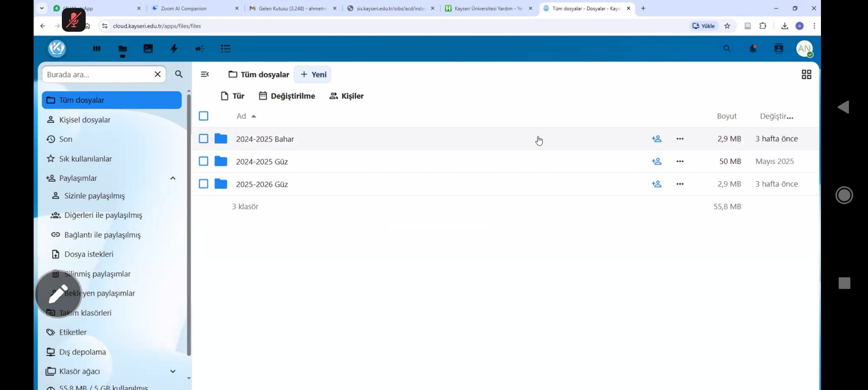This screenshot has height=390, width=868.
Task: Click the notifications bell icon
Action: click(753, 49)
